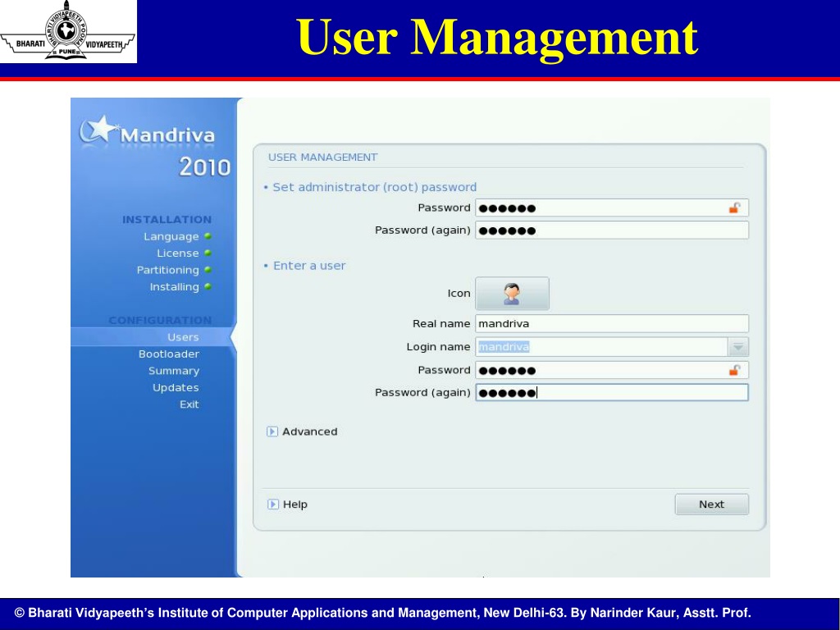The height and width of the screenshot is (630, 840).
Task: Click into the Real name field
Action: coord(612,323)
